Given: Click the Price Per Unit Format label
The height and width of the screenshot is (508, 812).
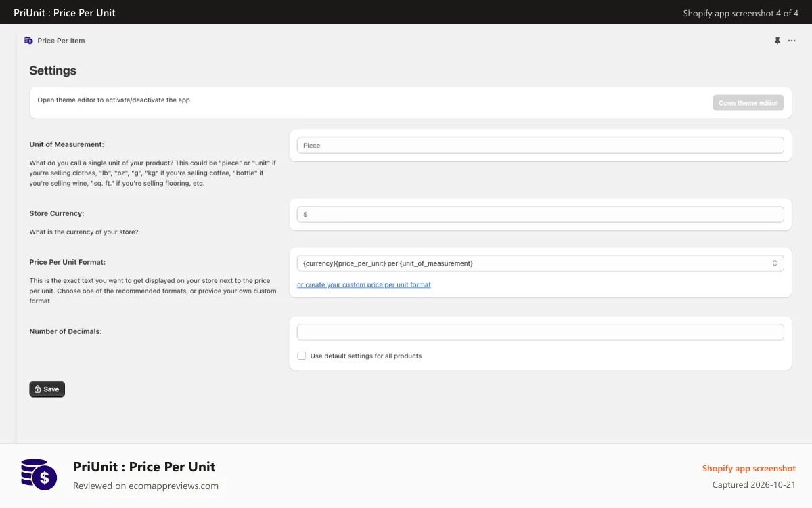Looking at the screenshot, I should (68, 262).
